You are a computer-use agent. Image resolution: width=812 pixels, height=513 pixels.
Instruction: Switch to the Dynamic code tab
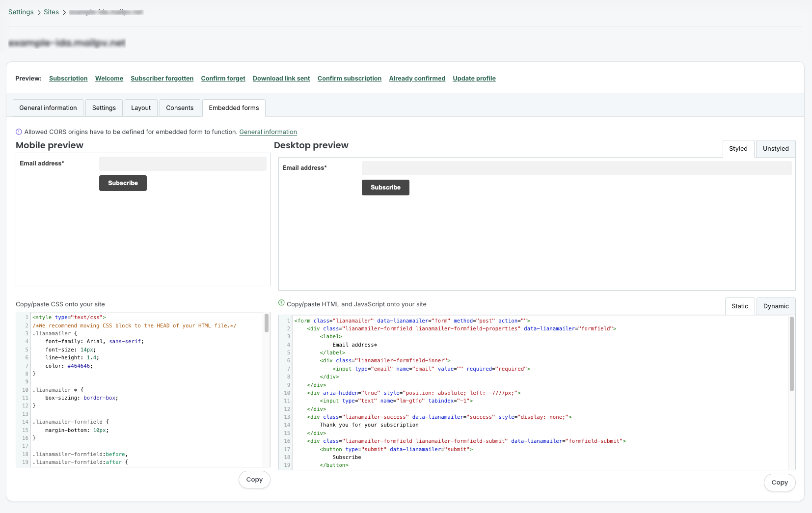pos(776,306)
